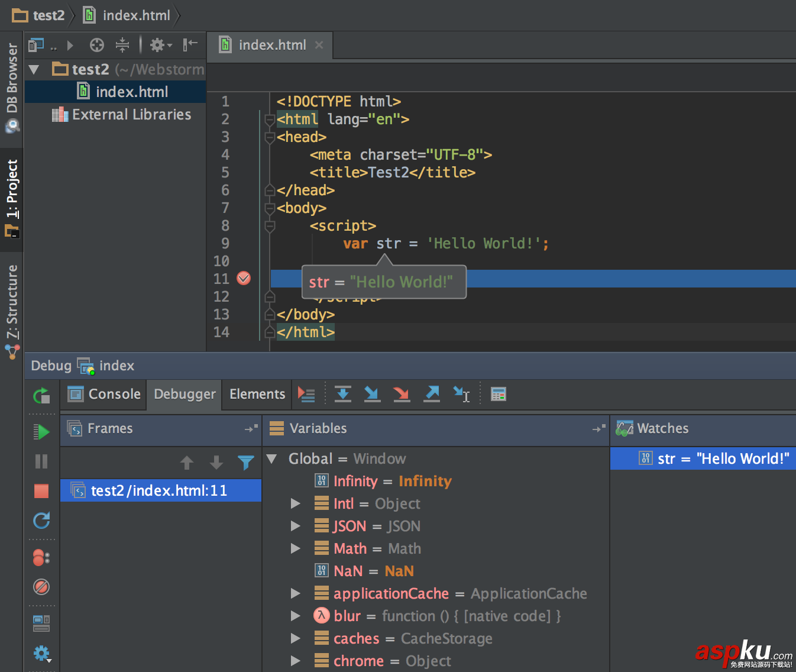Expand the Math variable
This screenshot has width=796, height=672.
click(296, 549)
